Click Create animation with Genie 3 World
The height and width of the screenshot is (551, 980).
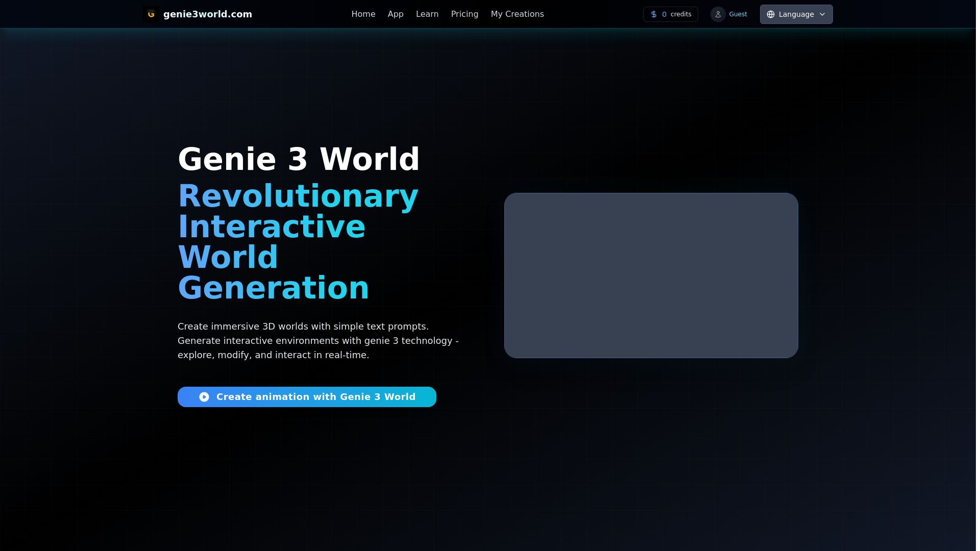tap(307, 396)
